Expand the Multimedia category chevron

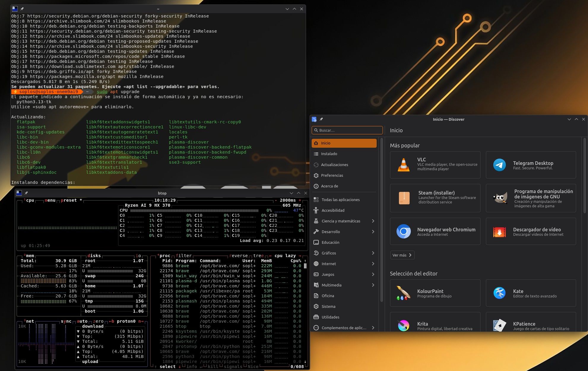(373, 285)
